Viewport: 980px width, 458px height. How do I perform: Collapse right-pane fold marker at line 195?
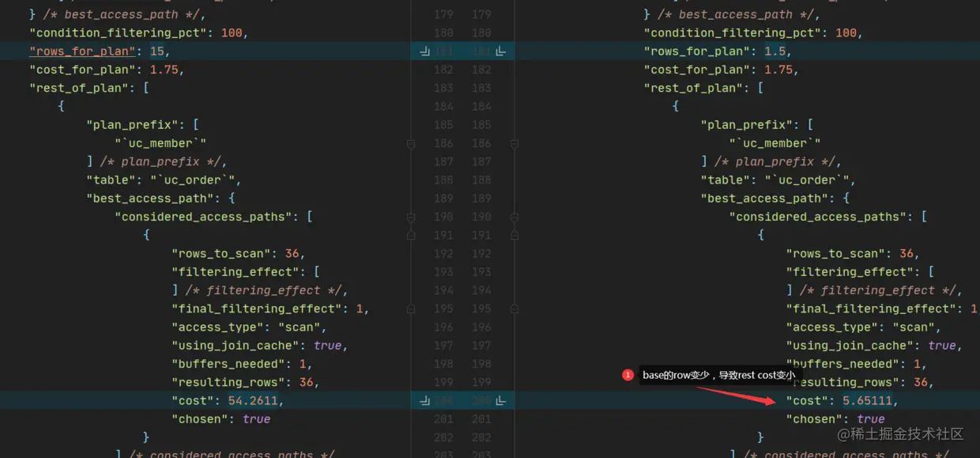pyautogui.click(x=514, y=308)
